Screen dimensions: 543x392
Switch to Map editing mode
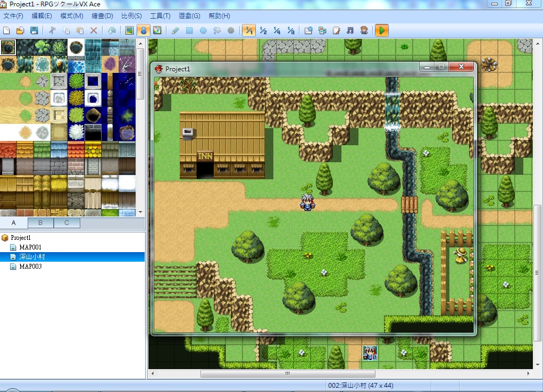coord(130,30)
